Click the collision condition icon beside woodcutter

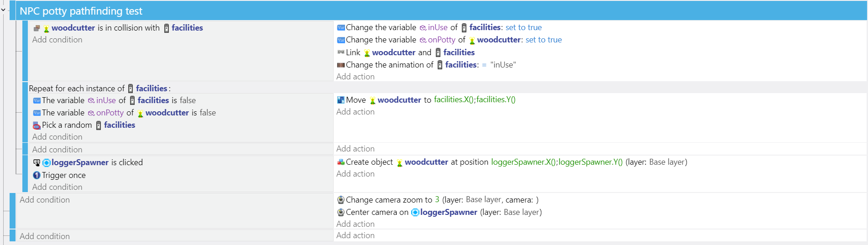click(x=37, y=28)
